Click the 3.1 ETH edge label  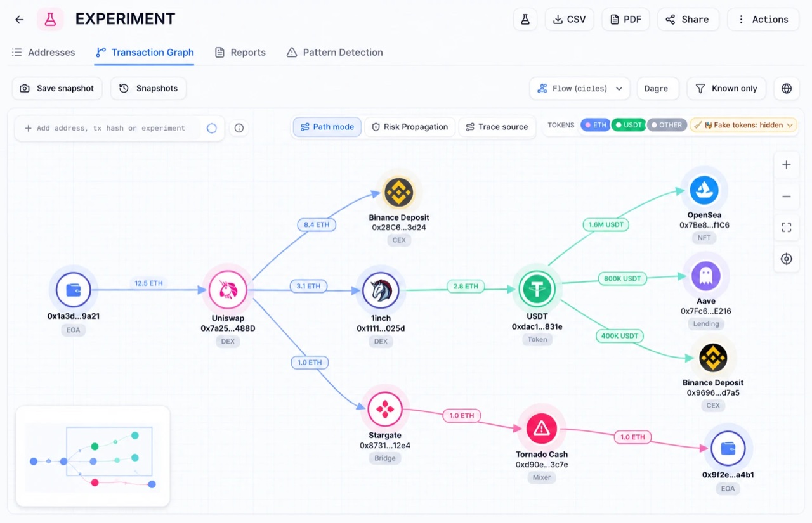pos(309,287)
